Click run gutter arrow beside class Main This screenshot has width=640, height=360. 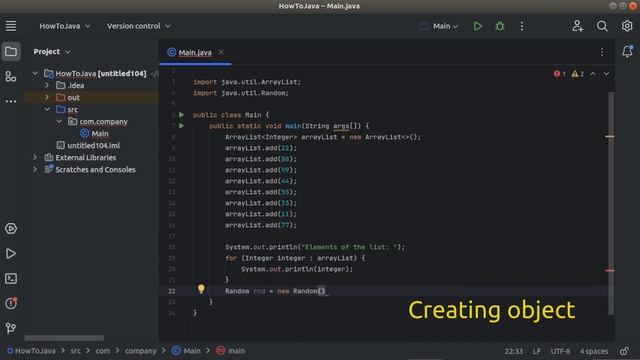(x=182, y=115)
